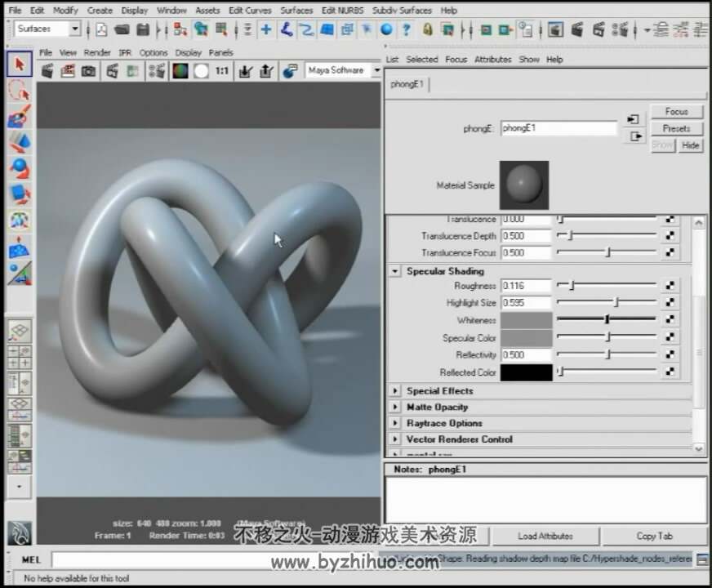This screenshot has height=588, width=712.
Task: Open the Whiteness color swatch
Action: tap(527, 320)
